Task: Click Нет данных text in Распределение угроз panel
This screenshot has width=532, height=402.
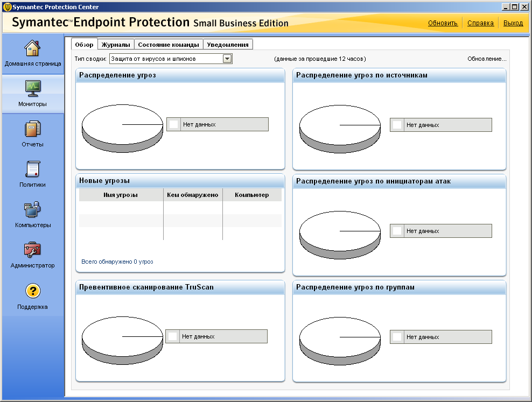Action: coord(199,124)
